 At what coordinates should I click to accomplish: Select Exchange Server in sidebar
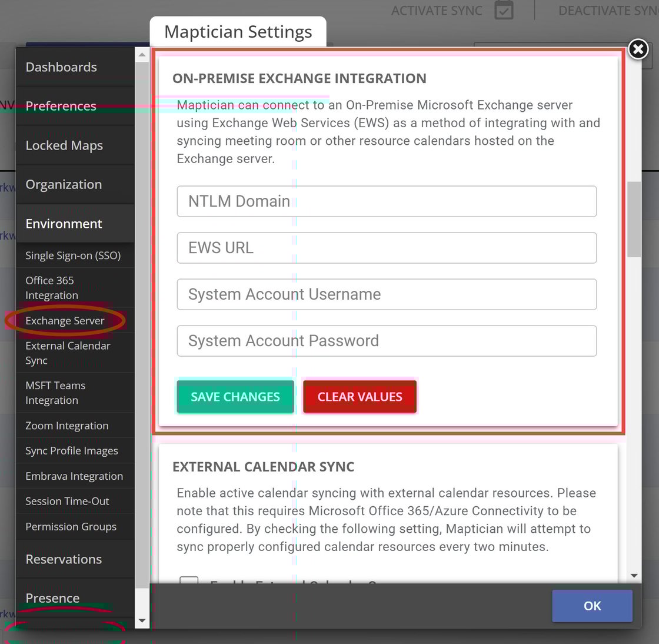coord(65,321)
